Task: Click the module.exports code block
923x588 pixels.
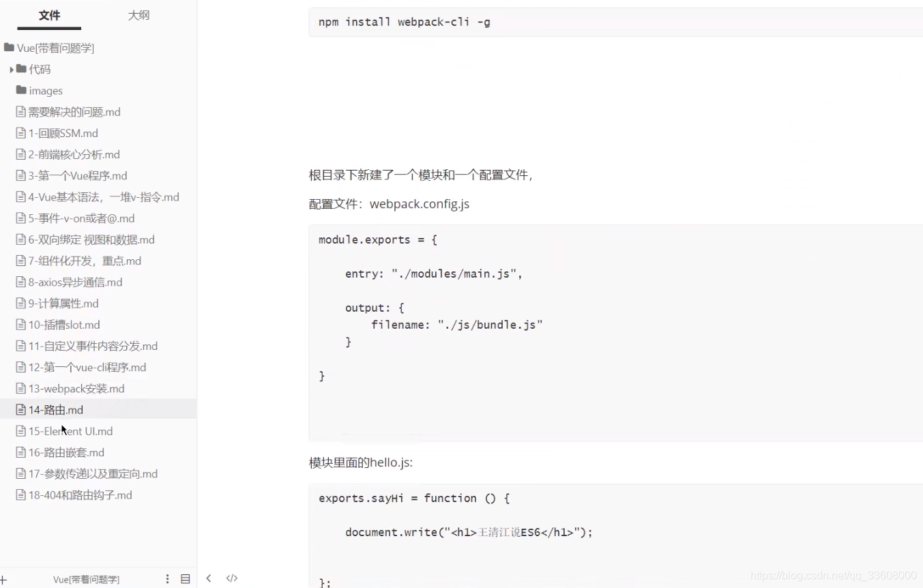Action: tap(615, 333)
